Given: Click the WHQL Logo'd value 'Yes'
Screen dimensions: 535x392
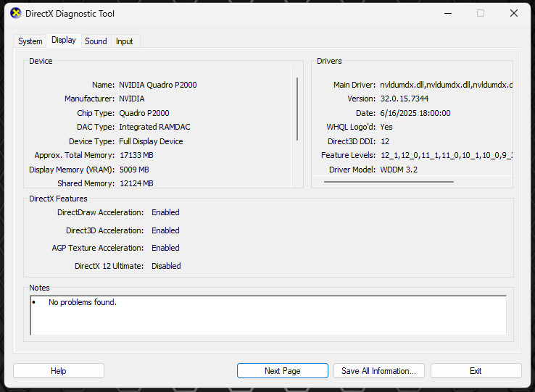Looking at the screenshot, I should (x=386, y=128).
